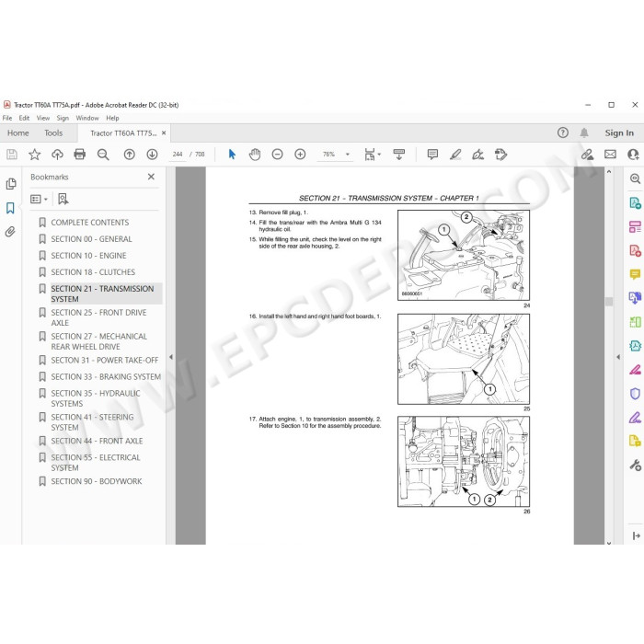Close the Bookmarks panel
Screen dimensions: 644x644
coord(151,177)
